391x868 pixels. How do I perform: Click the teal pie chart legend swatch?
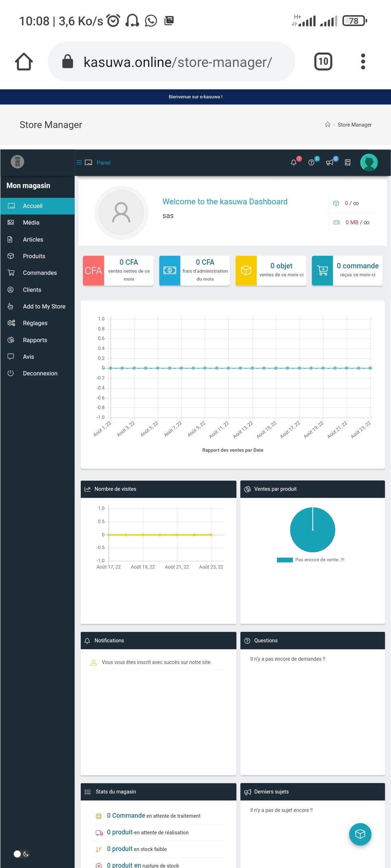[x=285, y=560]
